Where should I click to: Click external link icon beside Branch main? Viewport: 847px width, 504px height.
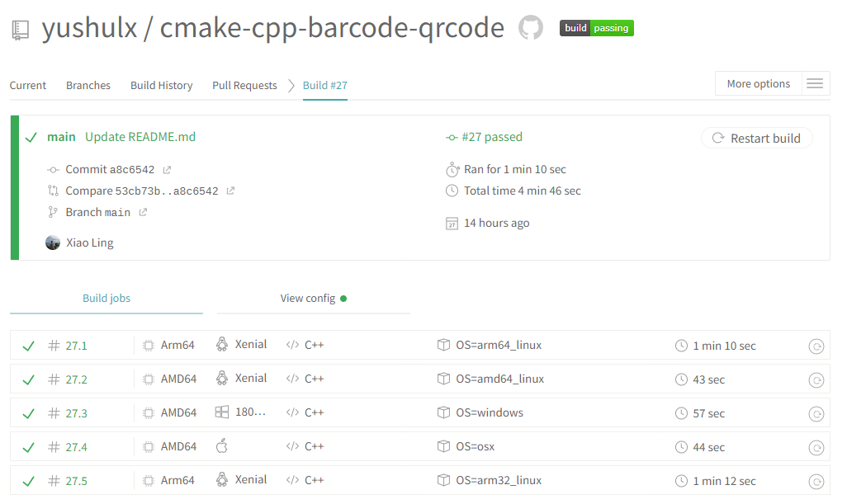pyautogui.click(x=143, y=213)
